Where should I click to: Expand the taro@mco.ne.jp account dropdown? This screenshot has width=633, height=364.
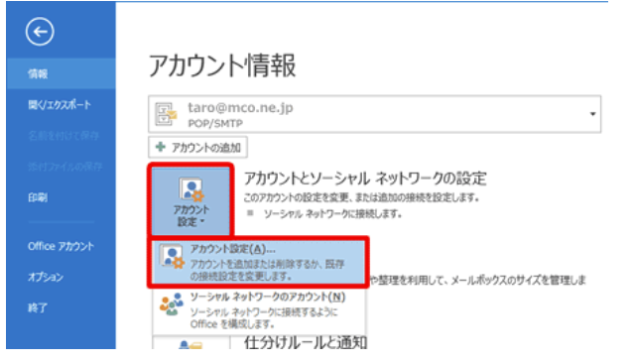[375, 114]
